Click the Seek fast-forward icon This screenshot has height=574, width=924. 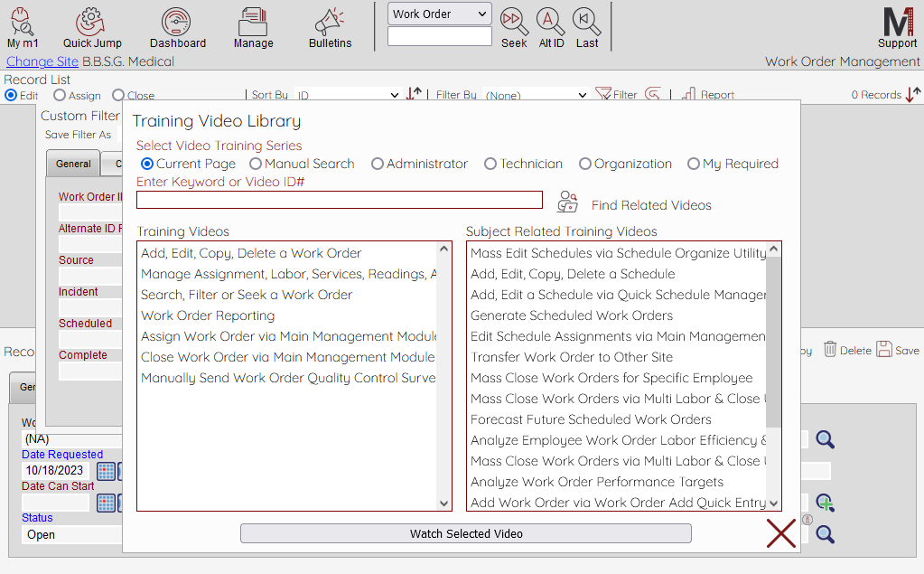514,20
